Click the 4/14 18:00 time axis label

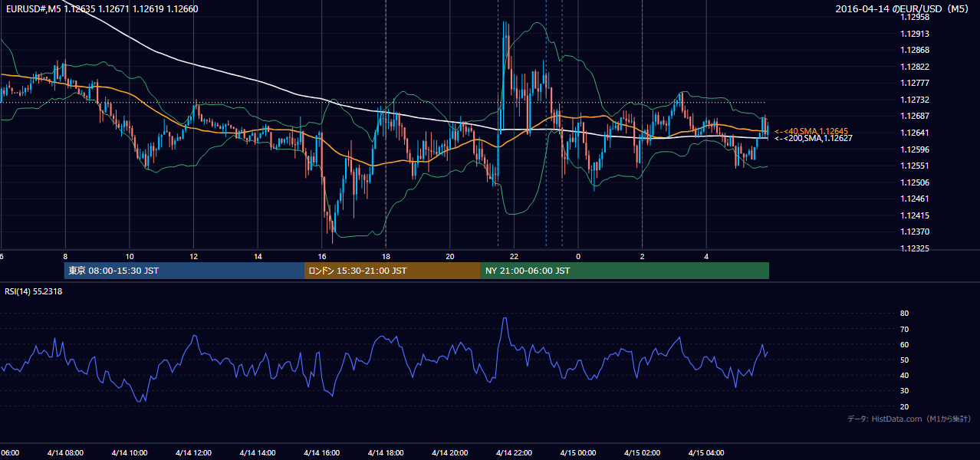coord(386,453)
